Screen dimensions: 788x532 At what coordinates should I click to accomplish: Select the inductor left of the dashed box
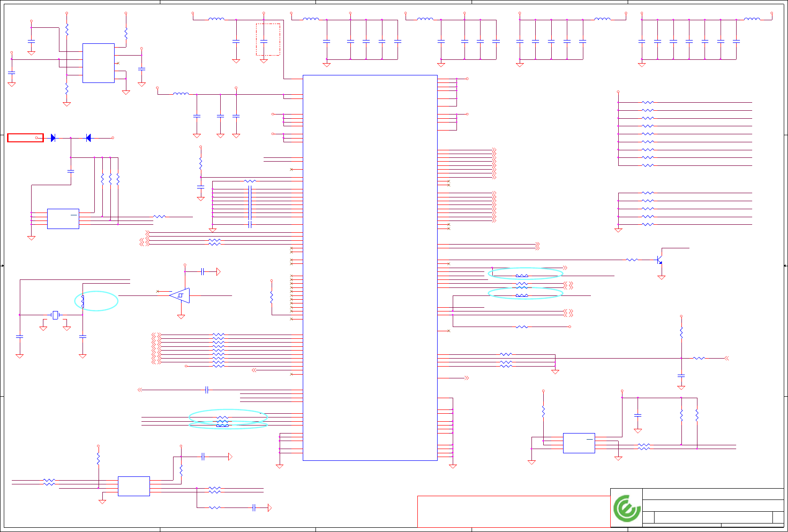tap(216, 19)
